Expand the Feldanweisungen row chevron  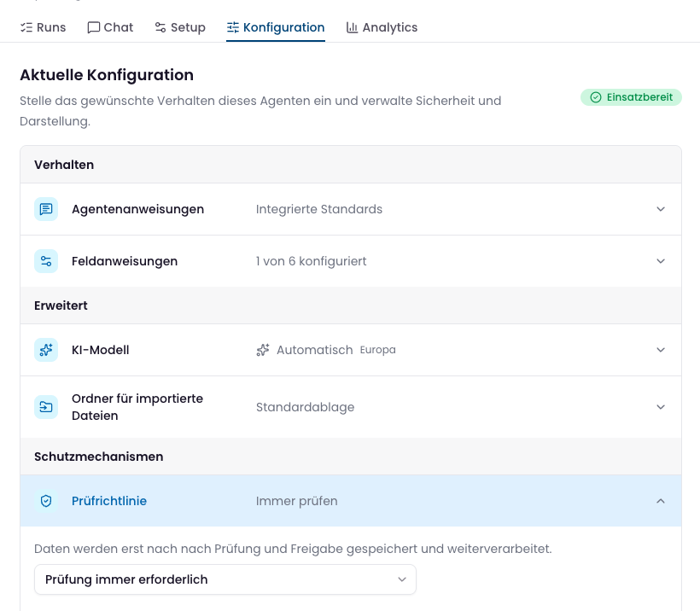click(661, 261)
